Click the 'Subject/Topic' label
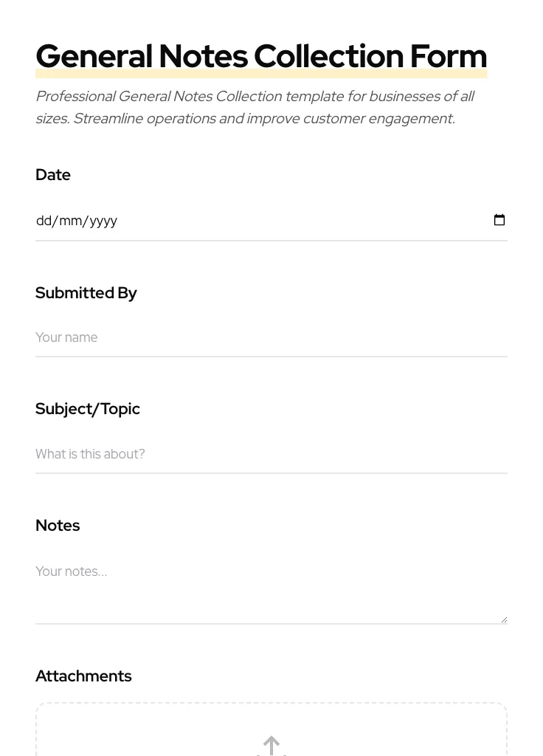 (88, 409)
